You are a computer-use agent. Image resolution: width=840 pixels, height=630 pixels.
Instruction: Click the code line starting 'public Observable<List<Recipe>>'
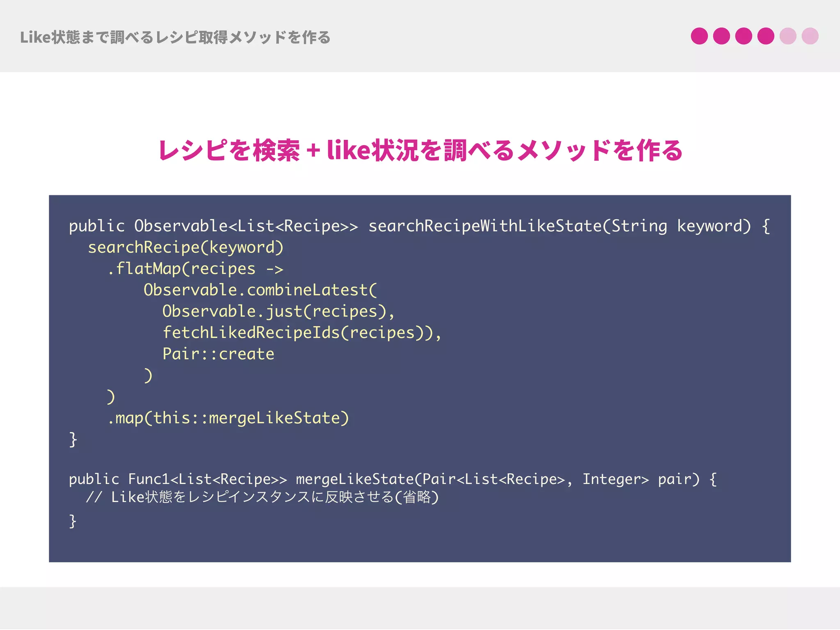click(x=420, y=226)
